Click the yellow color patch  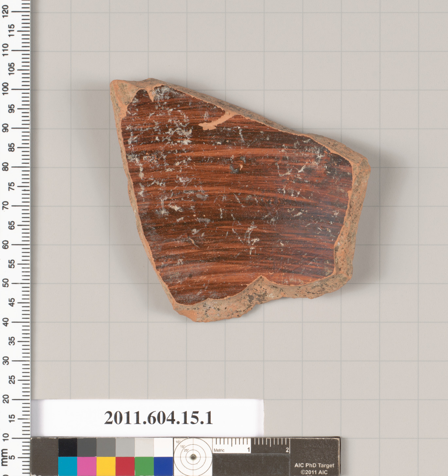click(x=106, y=466)
